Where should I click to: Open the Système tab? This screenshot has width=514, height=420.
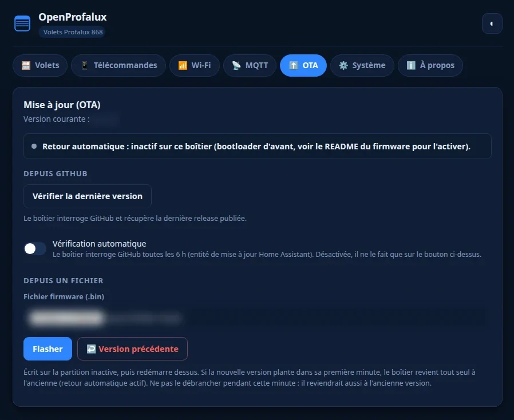click(x=362, y=65)
